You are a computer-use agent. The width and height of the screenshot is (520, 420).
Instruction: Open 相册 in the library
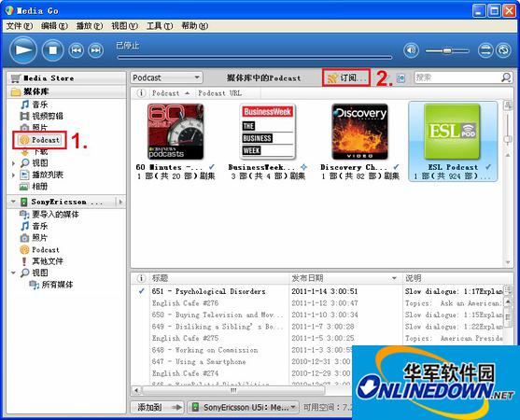click(x=35, y=187)
